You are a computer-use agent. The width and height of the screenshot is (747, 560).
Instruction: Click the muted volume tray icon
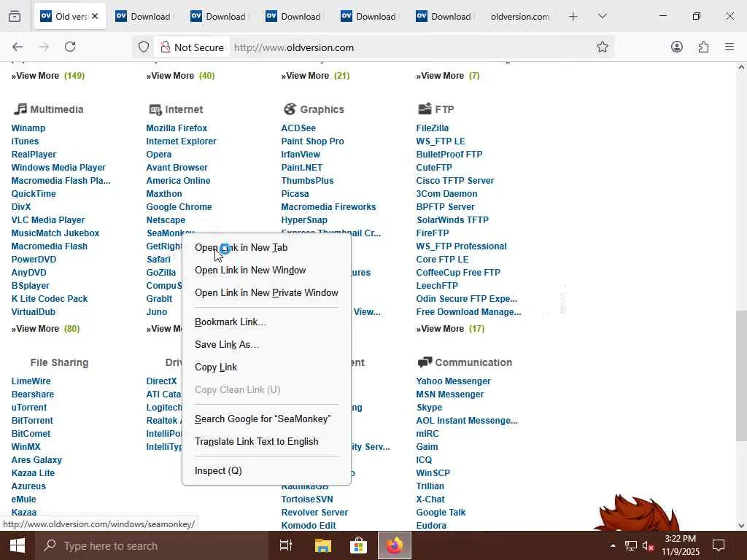648,545
